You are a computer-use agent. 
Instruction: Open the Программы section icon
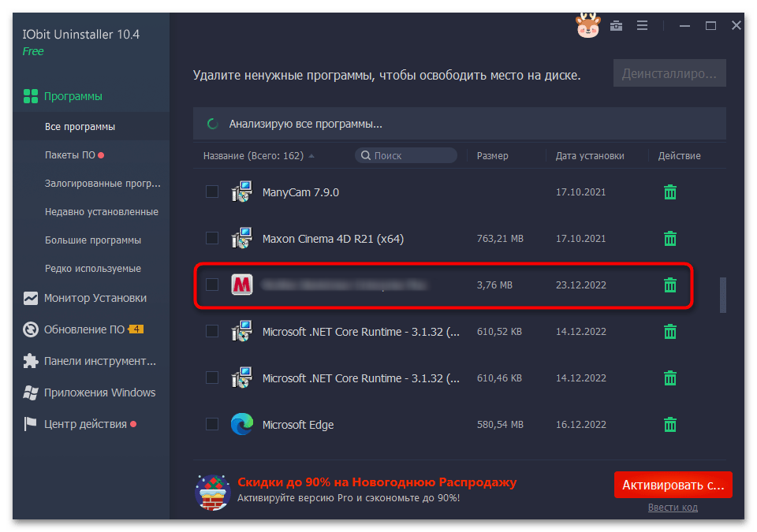30,95
